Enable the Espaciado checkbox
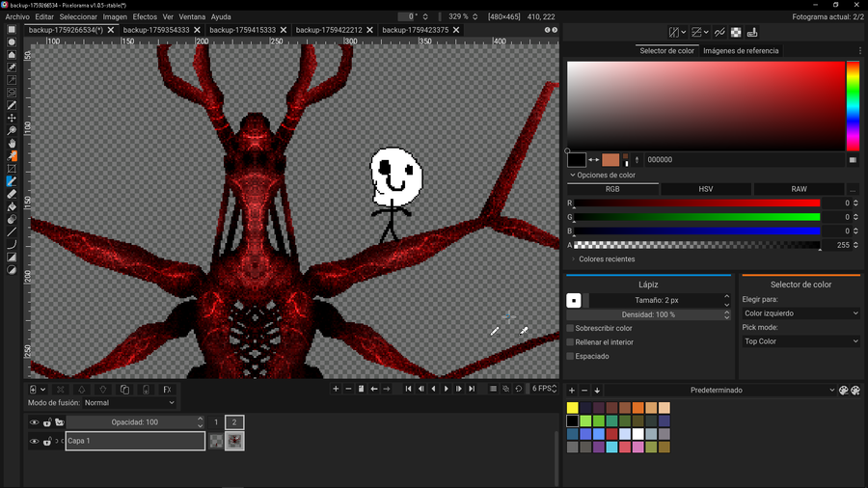Image resolution: width=868 pixels, height=488 pixels. (x=570, y=356)
